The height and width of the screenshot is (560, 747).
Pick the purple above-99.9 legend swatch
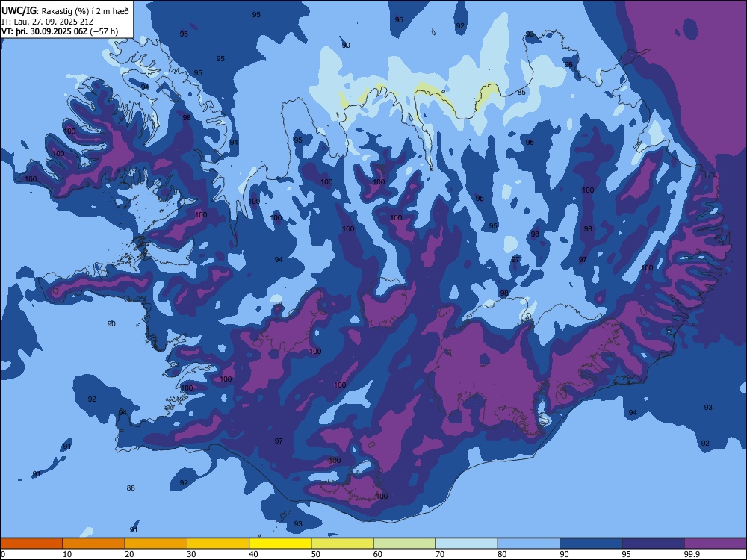point(715,544)
